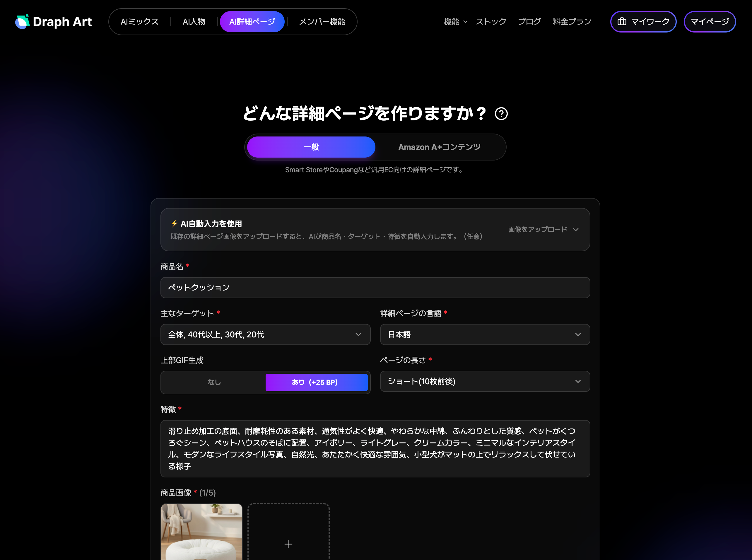Click the Draph Art logo

click(54, 22)
